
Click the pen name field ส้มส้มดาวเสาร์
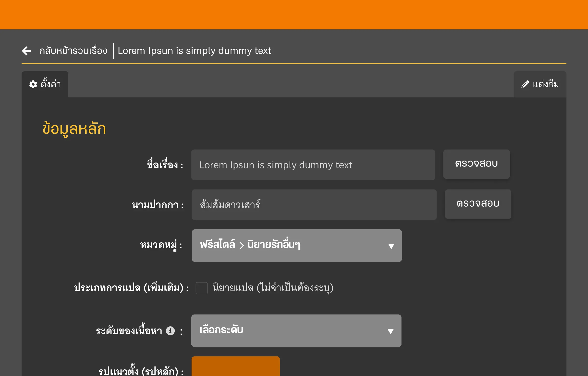(314, 205)
